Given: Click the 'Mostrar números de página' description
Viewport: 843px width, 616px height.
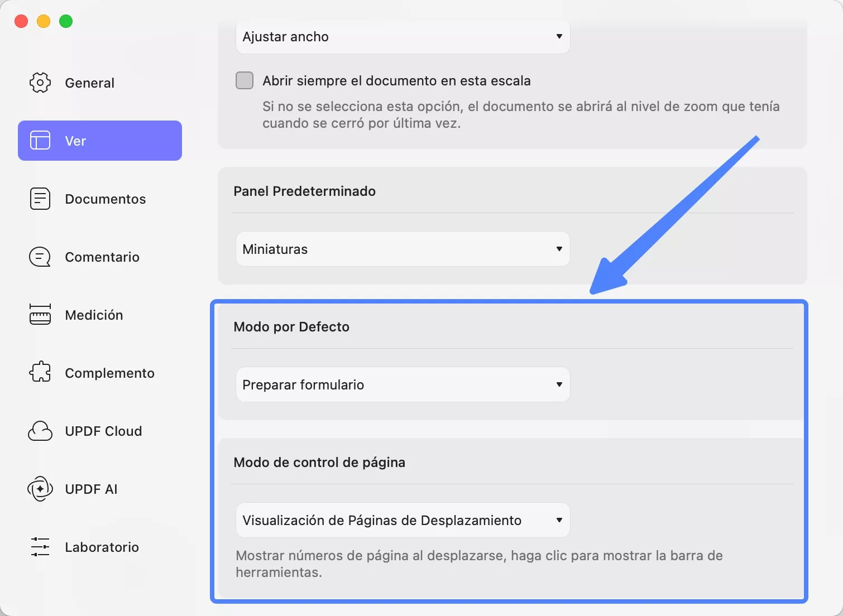Looking at the screenshot, I should pyautogui.click(x=479, y=564).
